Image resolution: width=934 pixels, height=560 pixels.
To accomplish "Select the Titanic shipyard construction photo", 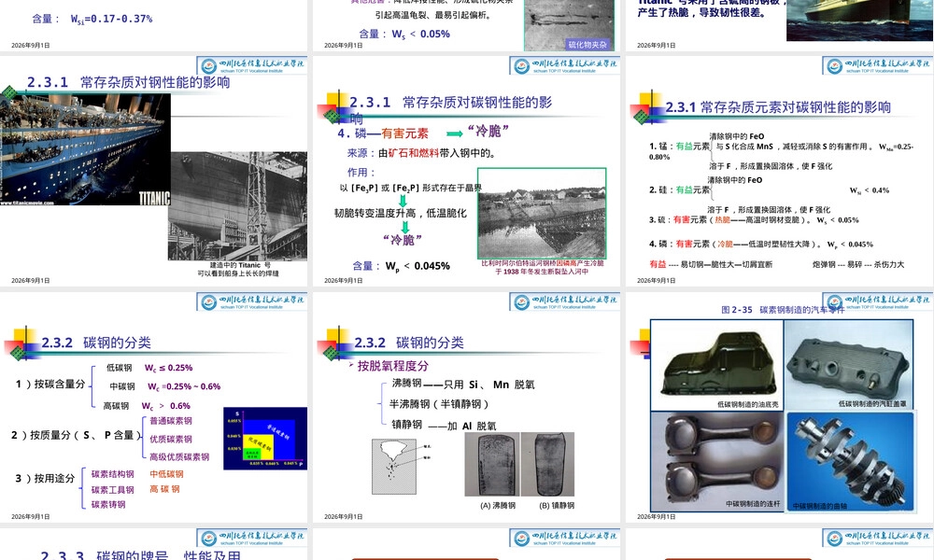I will tap(237, 206).
